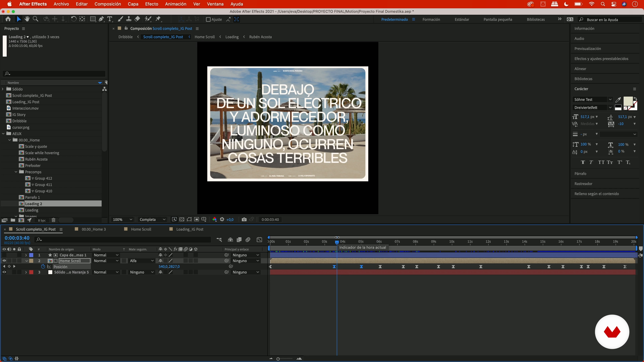The image size is (644, 362).
Task: Hide the Sólido Naranja 5 layer
Action: tap(4, 272)
